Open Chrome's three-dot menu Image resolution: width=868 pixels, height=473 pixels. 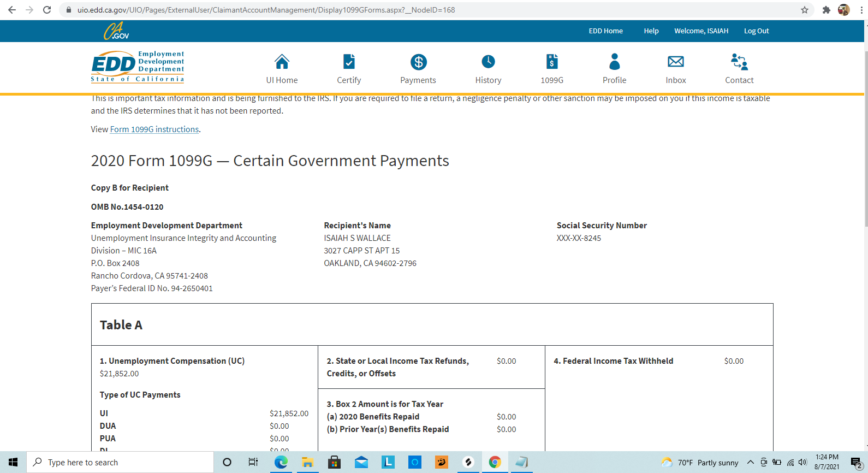coord(860,10)
